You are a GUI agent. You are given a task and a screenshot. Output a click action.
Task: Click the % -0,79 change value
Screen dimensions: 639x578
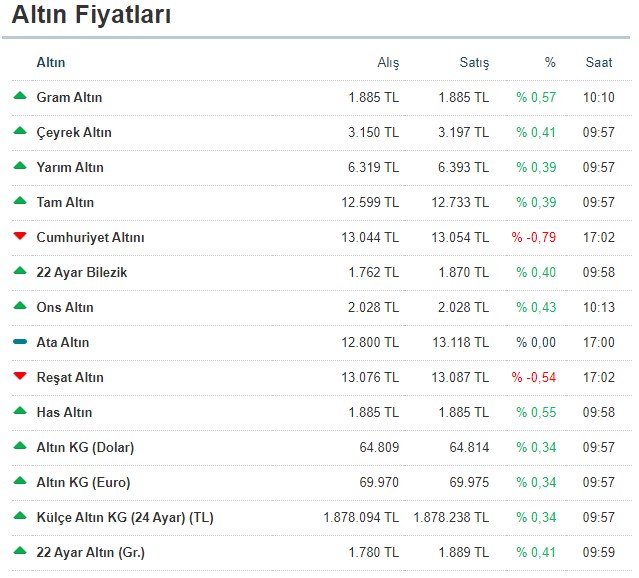click(x=533, y=237)
